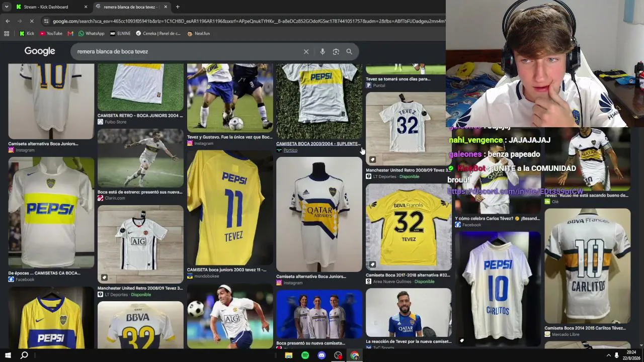Open the Tevez AIG player photo with ball
644x362 pixels.
(x=230, y=317)
